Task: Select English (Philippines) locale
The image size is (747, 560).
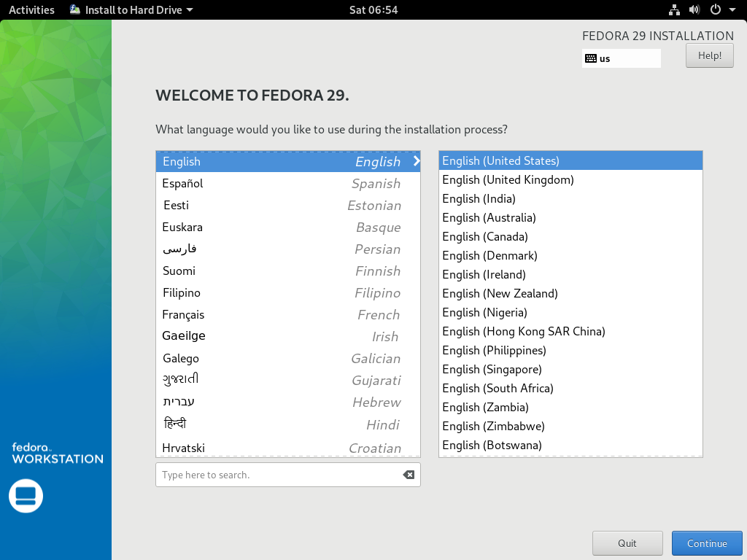Action: pyautogui.click(x=570, y=351)
